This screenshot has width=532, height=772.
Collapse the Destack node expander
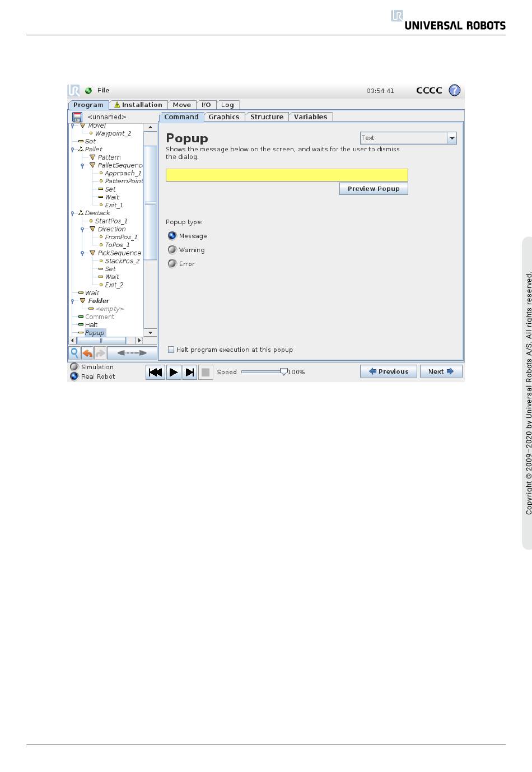(72, 213)
